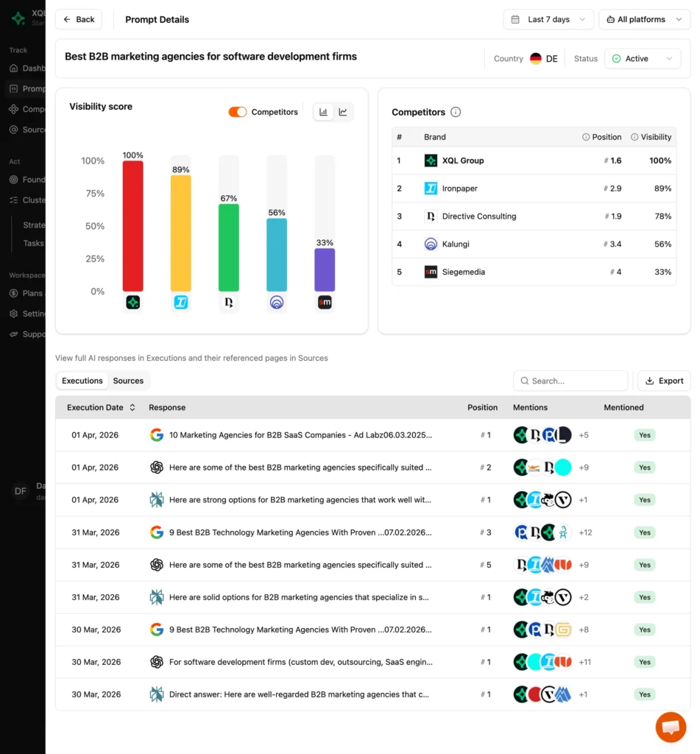The height and width of the screenshot is (754, 700).
Task: Click the XQL Group logo under red bar
Action: [x=132, y=302]
